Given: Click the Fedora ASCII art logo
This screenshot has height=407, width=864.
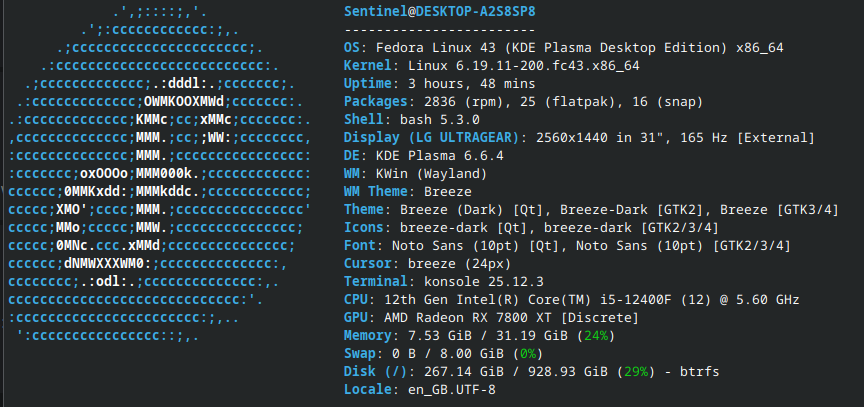Looking at the screenshot, I should pyautogui.click(x=160, y=174).
